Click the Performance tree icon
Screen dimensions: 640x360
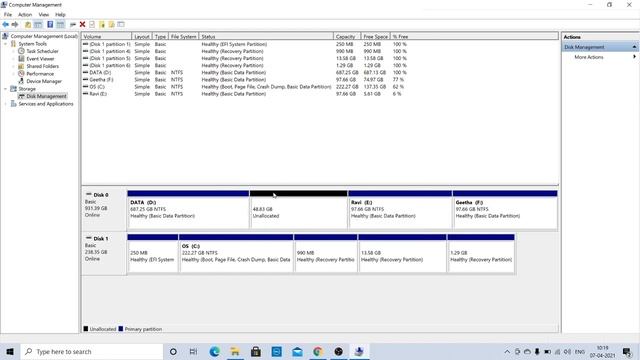coord(21,73)
